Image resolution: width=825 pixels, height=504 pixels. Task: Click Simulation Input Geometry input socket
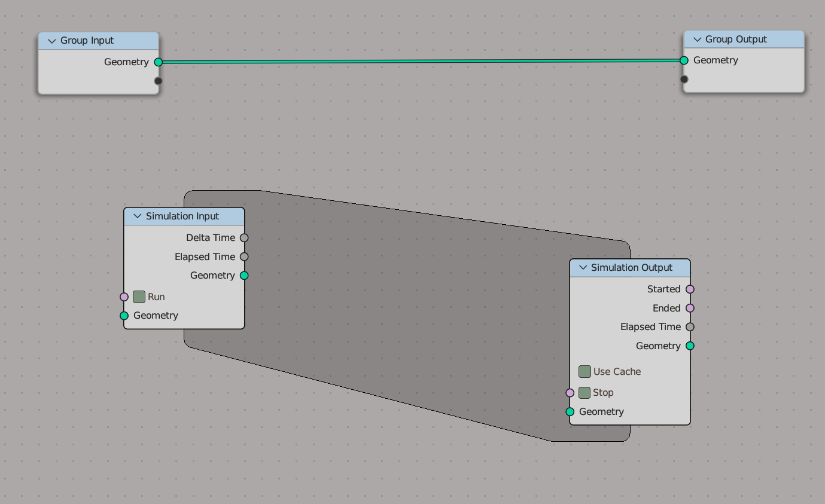coord(124,316)
